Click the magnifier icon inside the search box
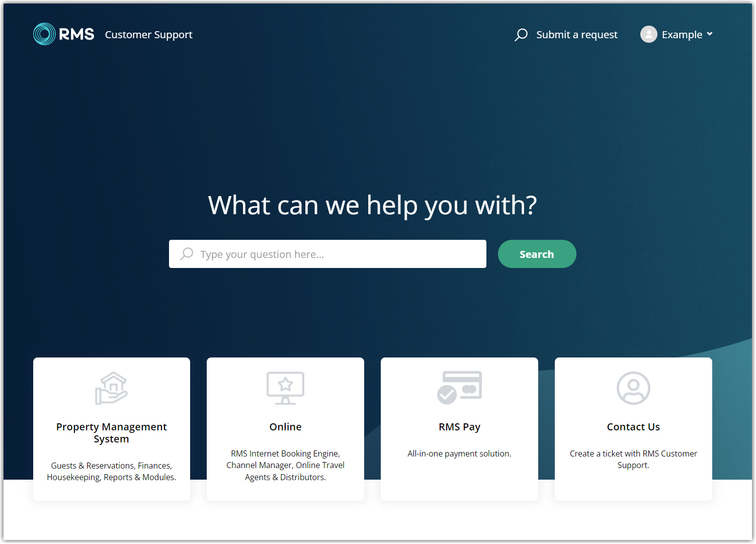This screenshot has height=544, width=756. click(x=187, y=254)
